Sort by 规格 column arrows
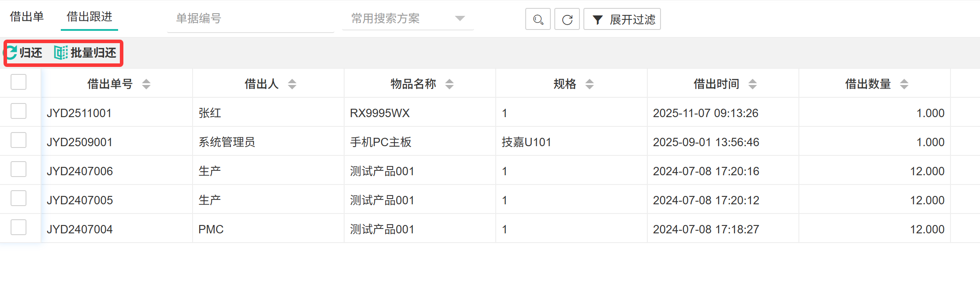 click(589, 84)
